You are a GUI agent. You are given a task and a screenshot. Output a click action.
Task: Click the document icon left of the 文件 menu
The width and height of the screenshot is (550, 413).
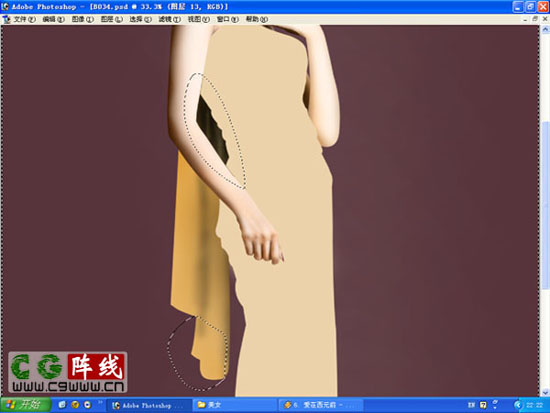(x=6, y=19)
